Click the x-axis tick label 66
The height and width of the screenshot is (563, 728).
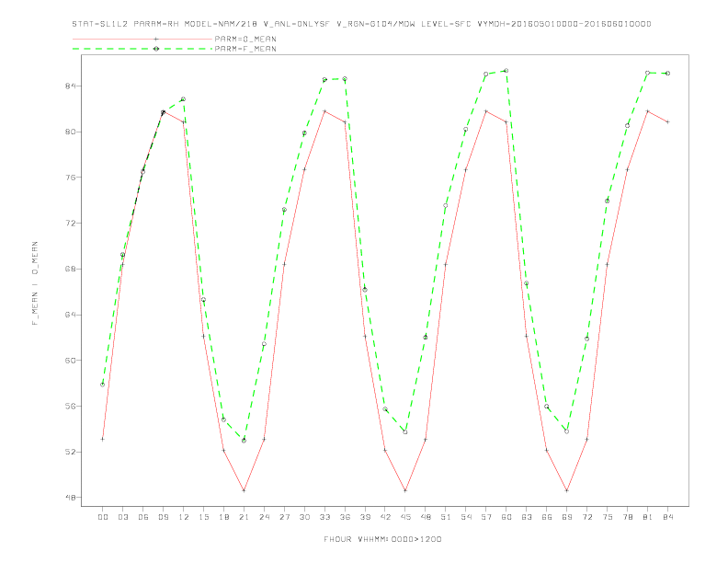point(547,517)
